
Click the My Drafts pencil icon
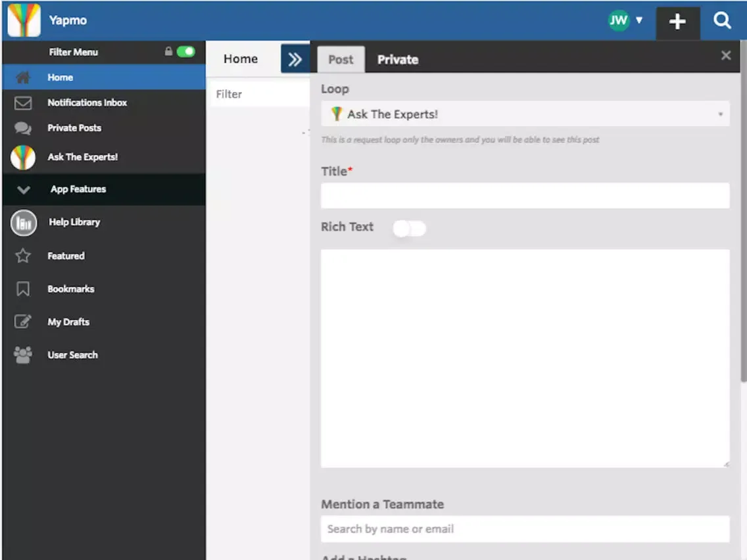pos(23,322)
